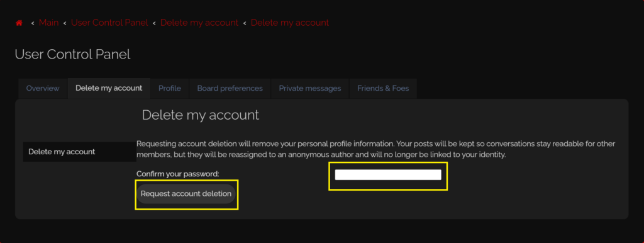The height and width of the screenshot is (243, 644).
Task: Switch to the Profile tab
Action: tap(170, 88)
